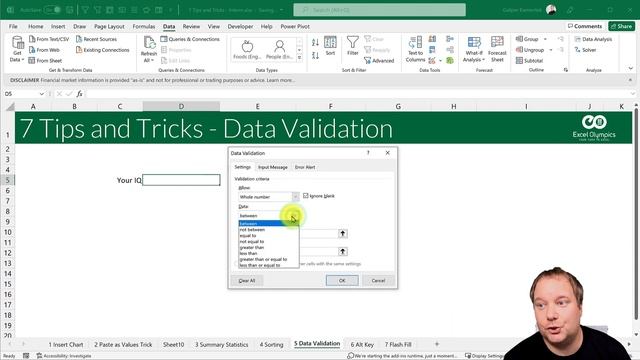Show Queries & Connections pane
The image size is (640, 360).
190,39
